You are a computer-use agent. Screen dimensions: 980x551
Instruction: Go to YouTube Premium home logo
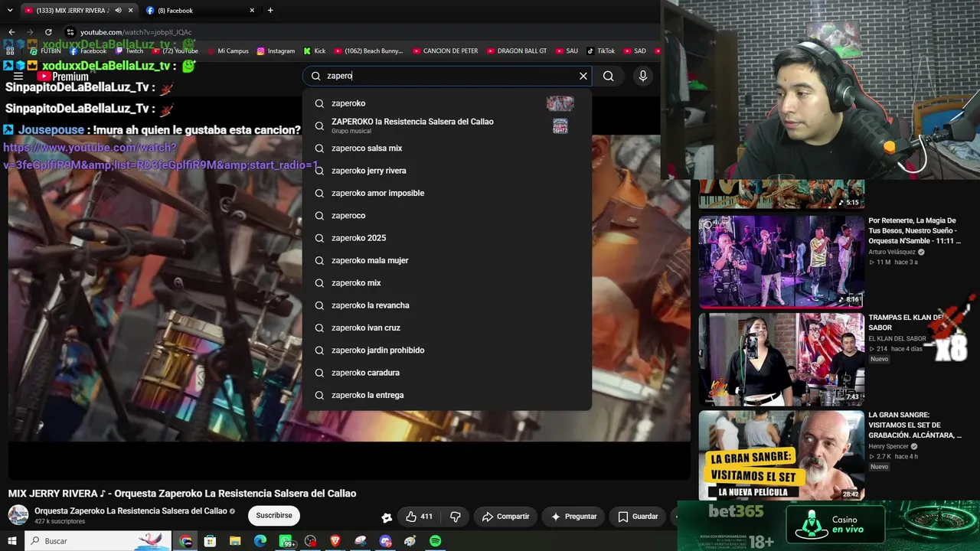tap(63, 77)
